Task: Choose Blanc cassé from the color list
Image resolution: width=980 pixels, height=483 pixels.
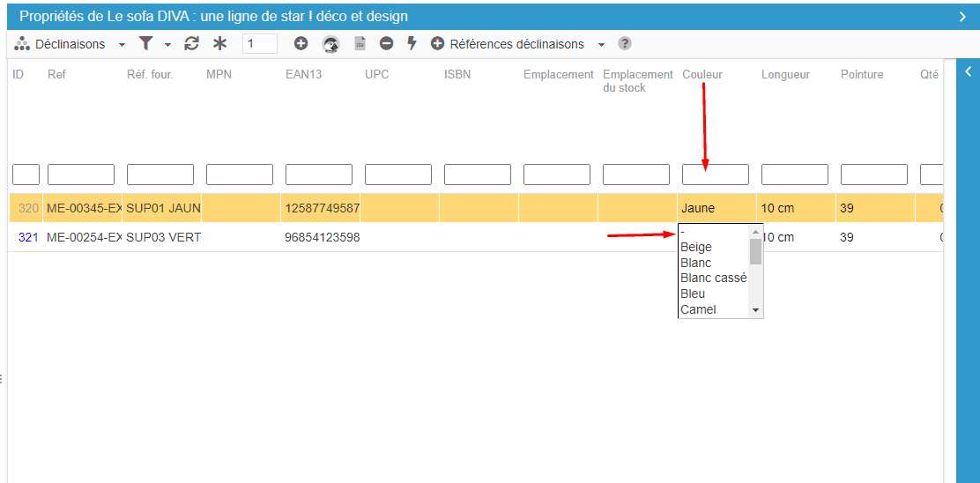Action: pos(713,279)
